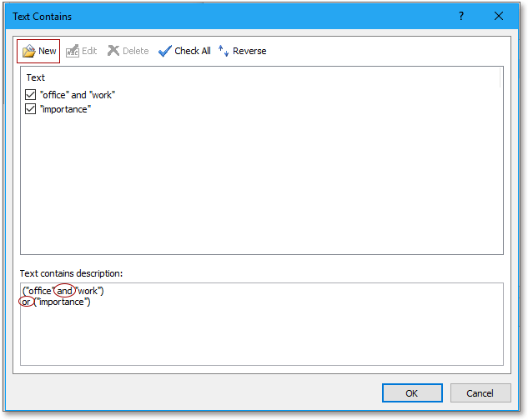Image resolution: width=528 pixels, height=420 pixels.
Task: Click the Text Contains title bar
Action: pos(209,16)
